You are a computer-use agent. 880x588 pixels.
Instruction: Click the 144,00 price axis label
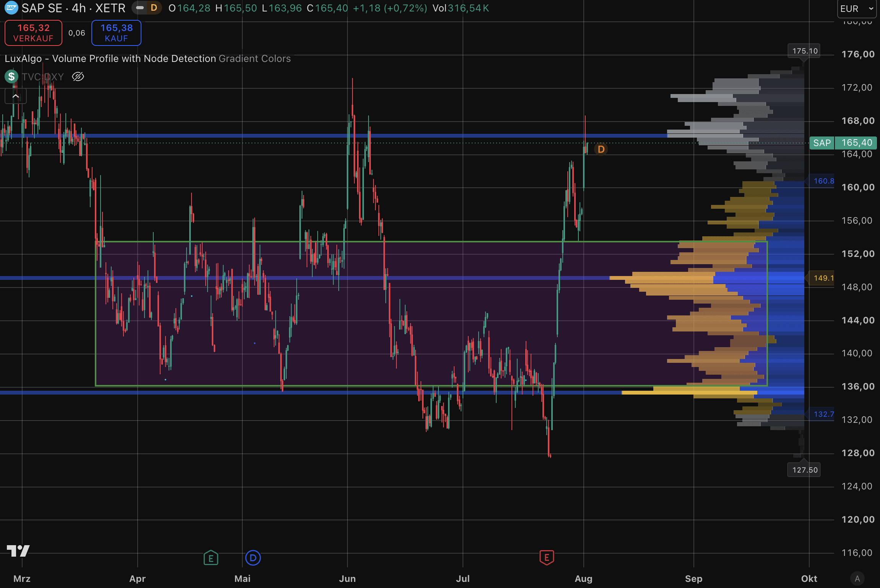coord(858,320)
